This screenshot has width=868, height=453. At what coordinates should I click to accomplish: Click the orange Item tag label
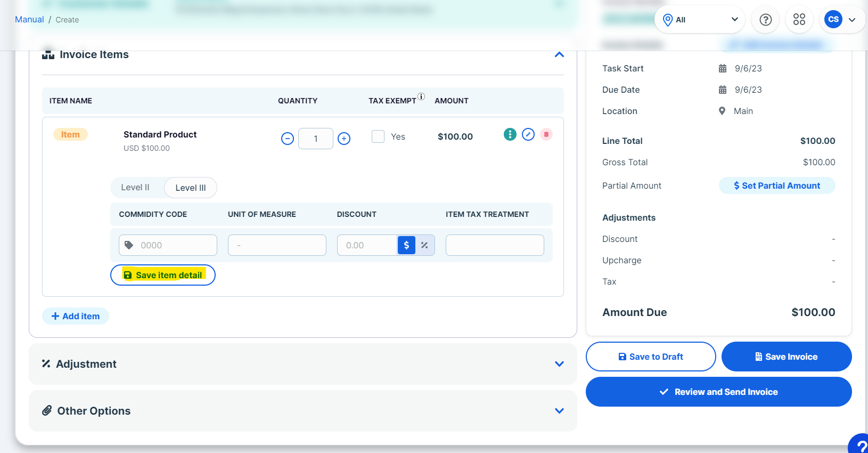pos(70,134)
